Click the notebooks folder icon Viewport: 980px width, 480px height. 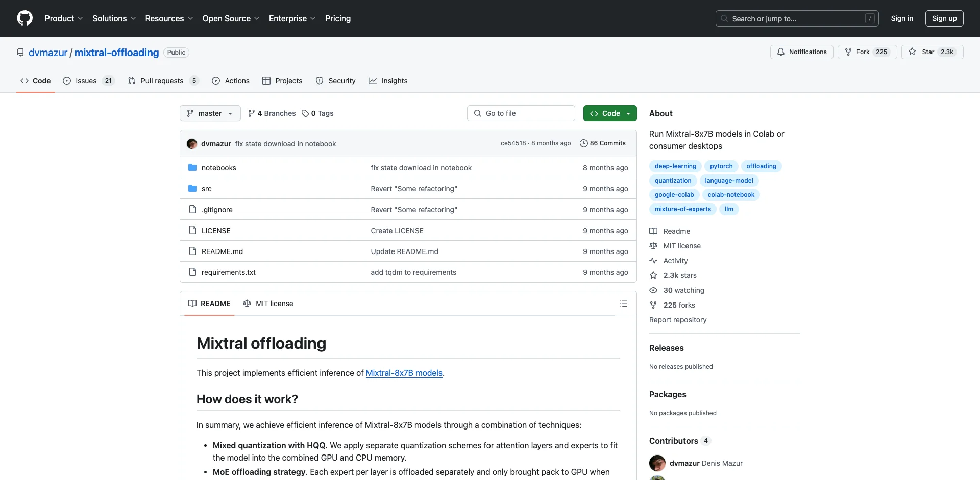tap(192, 168)
